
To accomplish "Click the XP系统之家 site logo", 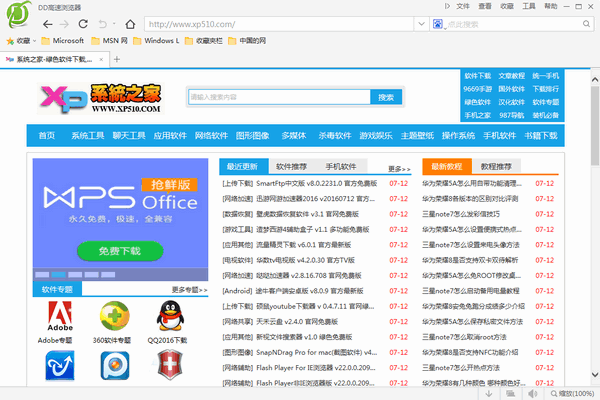I will pos(101,98).
